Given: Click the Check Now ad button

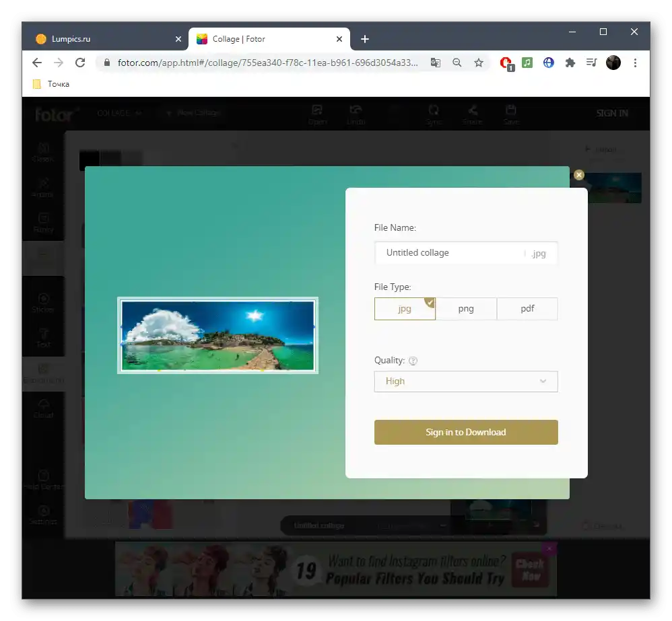Looking at the screenshot, I should coord(530,570).
